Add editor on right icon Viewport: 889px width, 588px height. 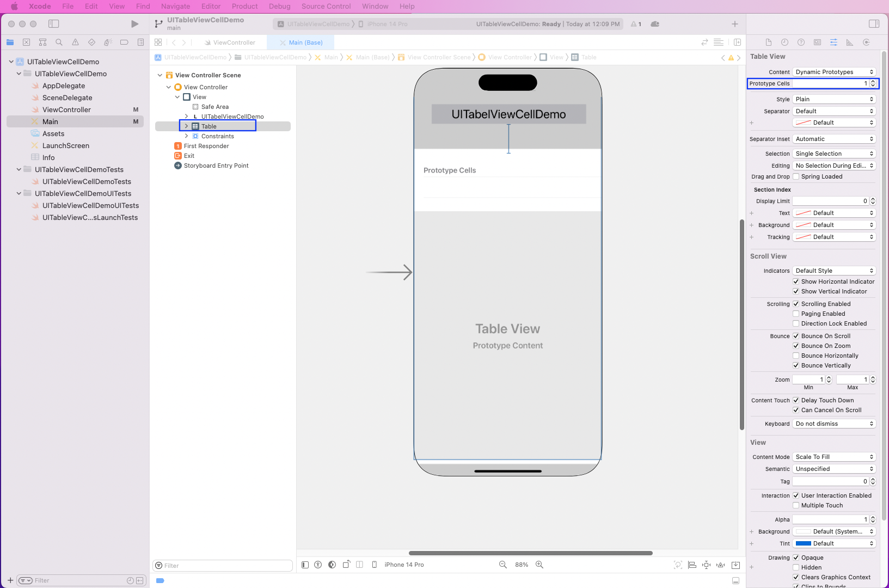(737, 42)
